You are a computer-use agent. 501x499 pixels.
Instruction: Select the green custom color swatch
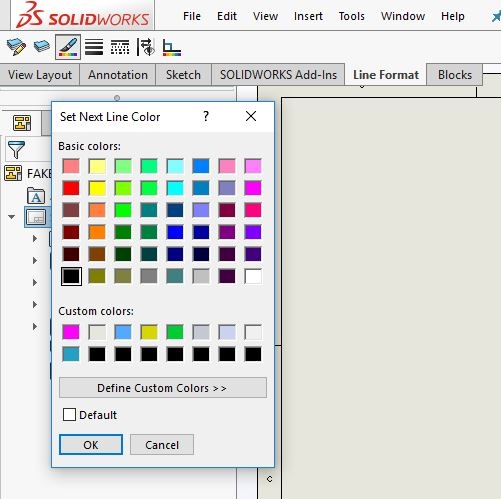point(175,332)
